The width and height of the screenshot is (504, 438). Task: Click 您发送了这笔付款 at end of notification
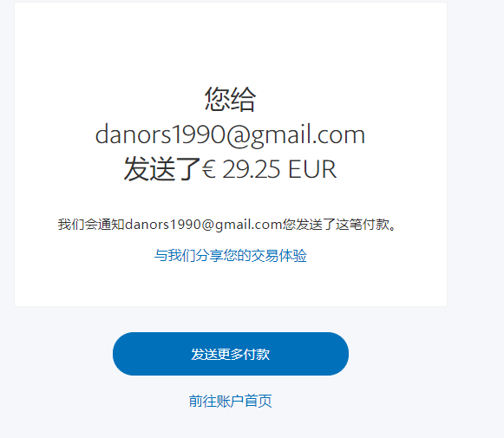click(336, 225)
